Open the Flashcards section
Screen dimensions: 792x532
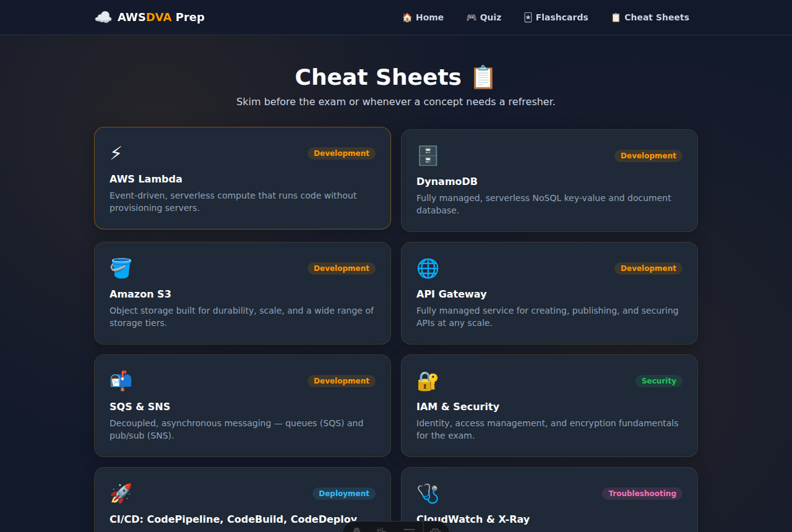pos(556,17)
